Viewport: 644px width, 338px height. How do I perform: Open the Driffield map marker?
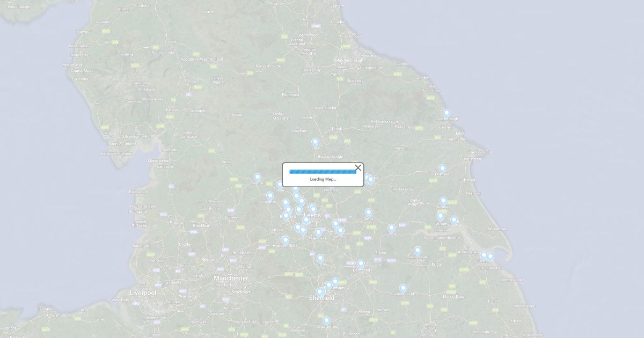(442, 169)
